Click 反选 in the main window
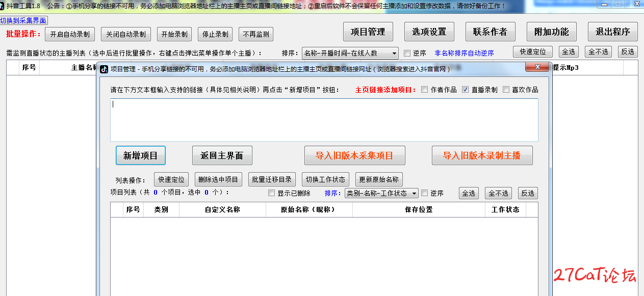This screenshot has height=296, width=644. [x=628, y=51]
